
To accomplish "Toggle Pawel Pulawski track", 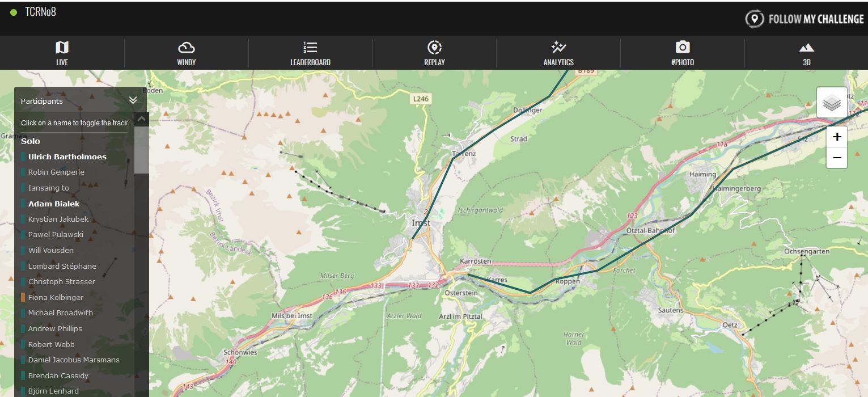I will pyautogui.click(x=56, y=234).
